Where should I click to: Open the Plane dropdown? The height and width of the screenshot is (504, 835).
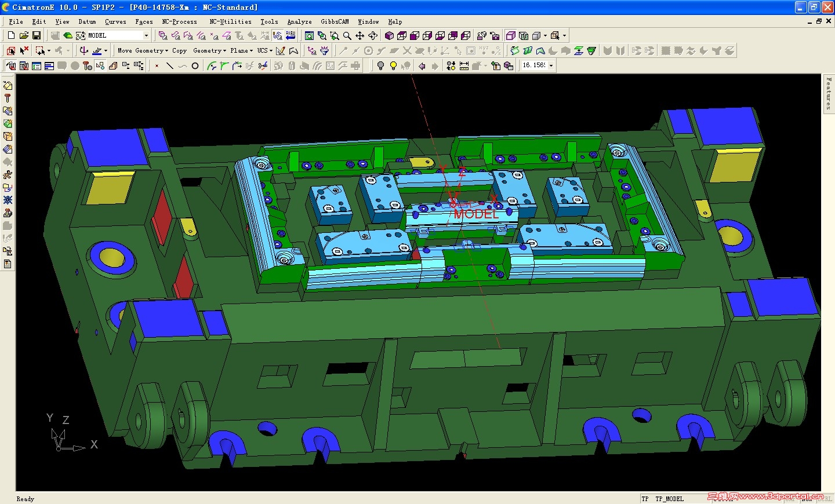[242, 50]
